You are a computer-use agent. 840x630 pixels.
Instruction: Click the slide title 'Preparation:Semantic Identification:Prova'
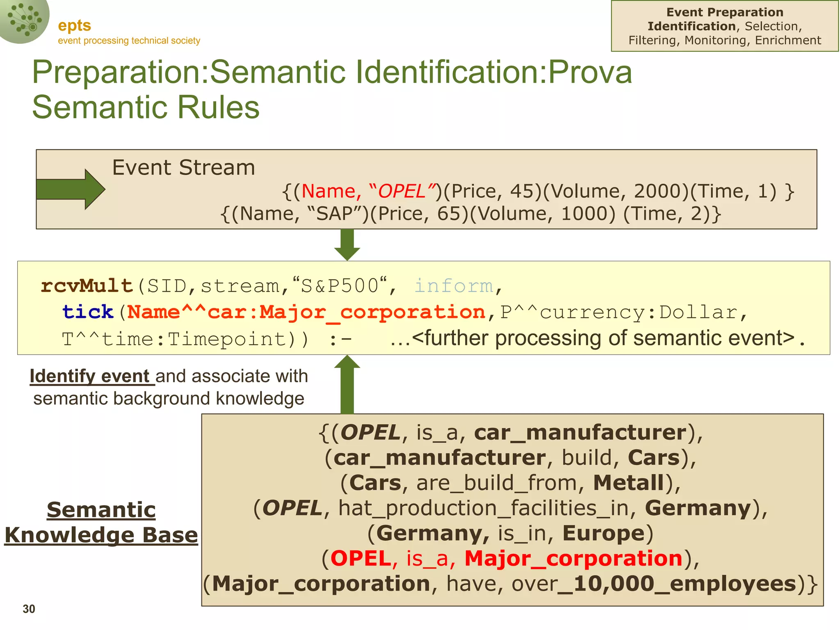332,72
